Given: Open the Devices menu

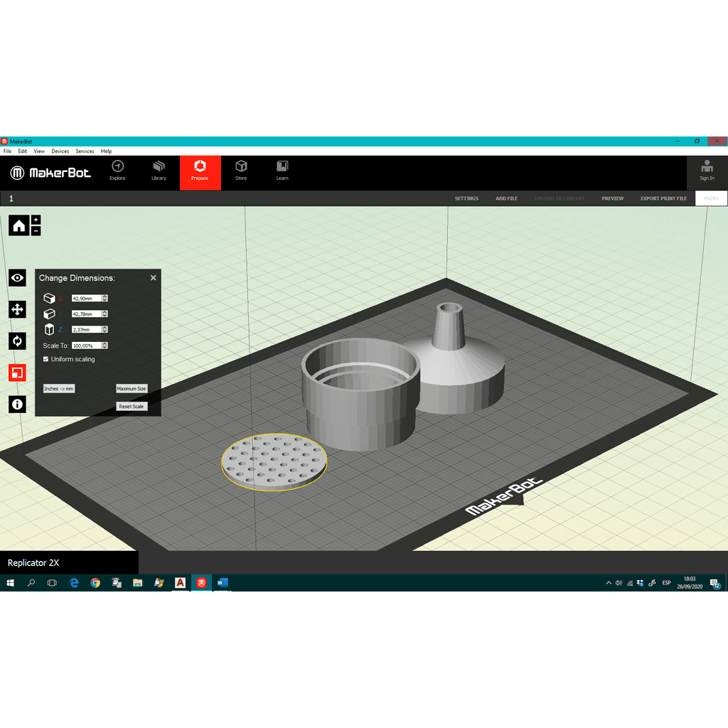Looking at the screenshot, I should [x=60, y=151].
